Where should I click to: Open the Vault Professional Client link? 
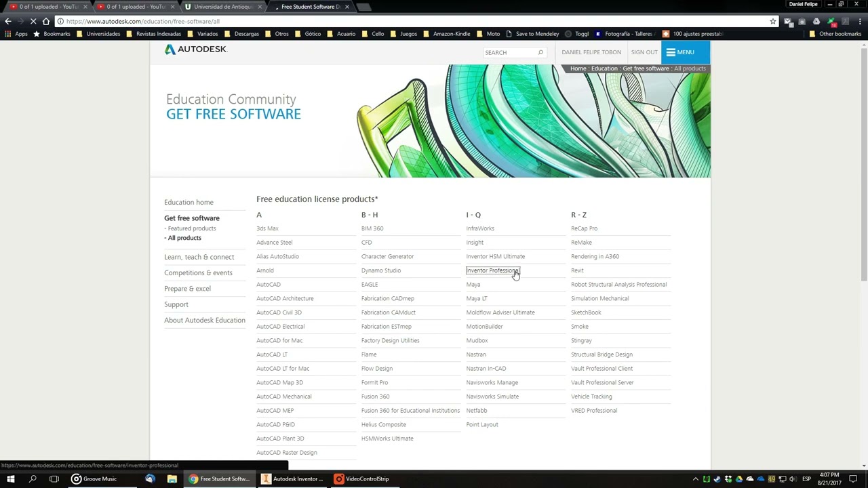coord(601,369)
